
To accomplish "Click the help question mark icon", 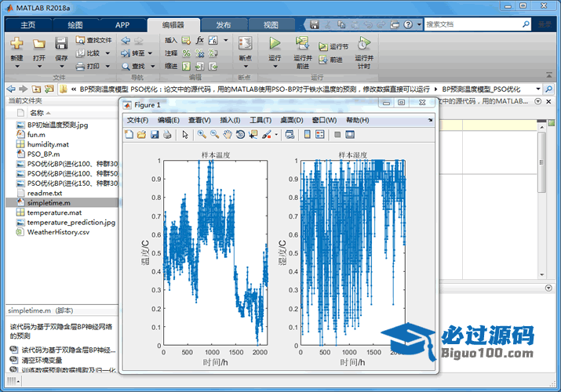I will (408, 24).
